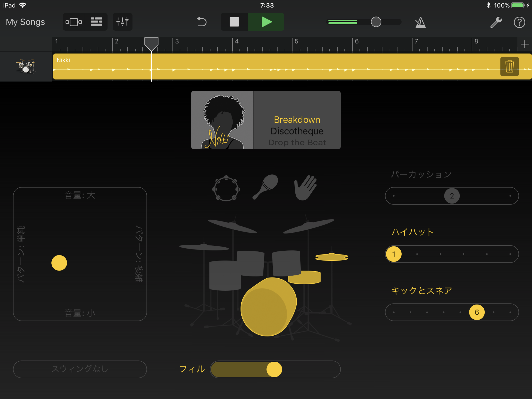The width and height of the screenshot is (532, 399).
Task: Open the instrument browser view
Action: tap(74, 22)
